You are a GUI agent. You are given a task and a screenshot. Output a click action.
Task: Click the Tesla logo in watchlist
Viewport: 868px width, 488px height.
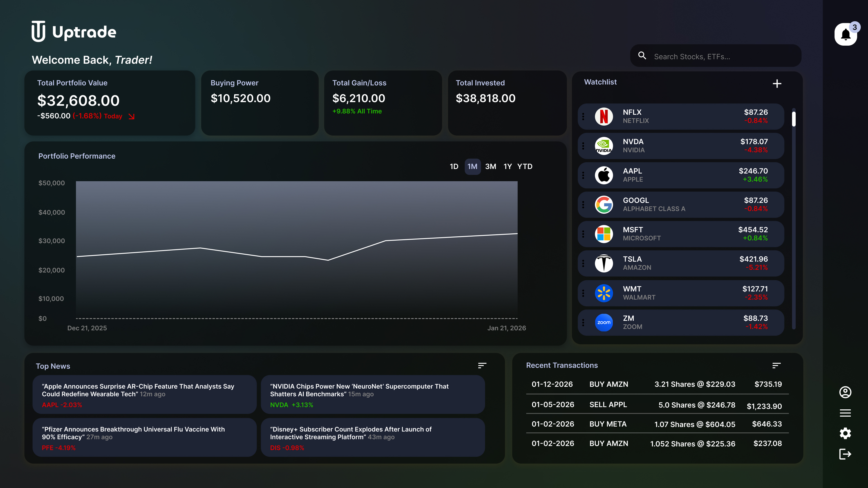coord(604,263)
